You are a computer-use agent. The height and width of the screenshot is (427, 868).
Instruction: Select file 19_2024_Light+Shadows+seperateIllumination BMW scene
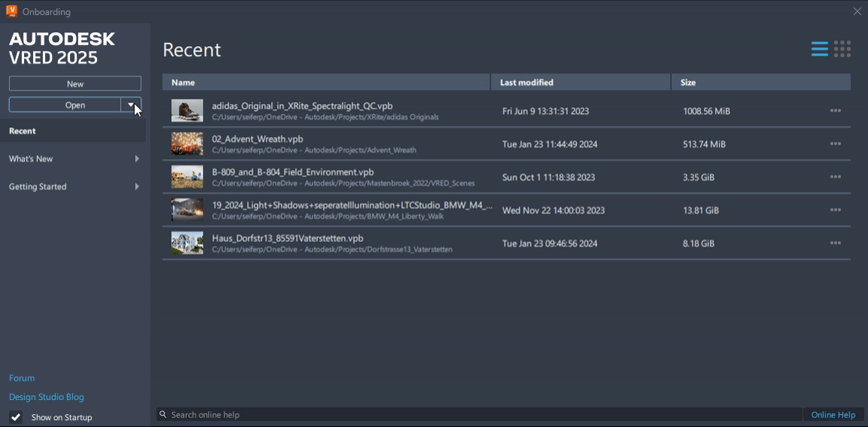coord(352,205)
